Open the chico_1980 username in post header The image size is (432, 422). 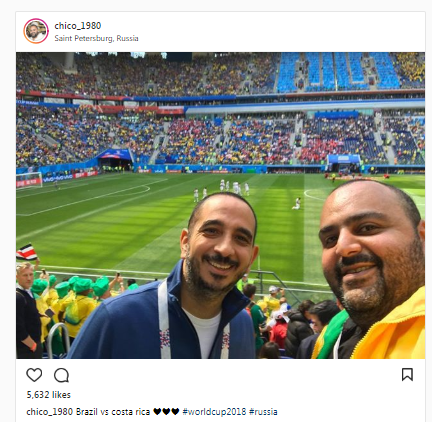(78, 26)
